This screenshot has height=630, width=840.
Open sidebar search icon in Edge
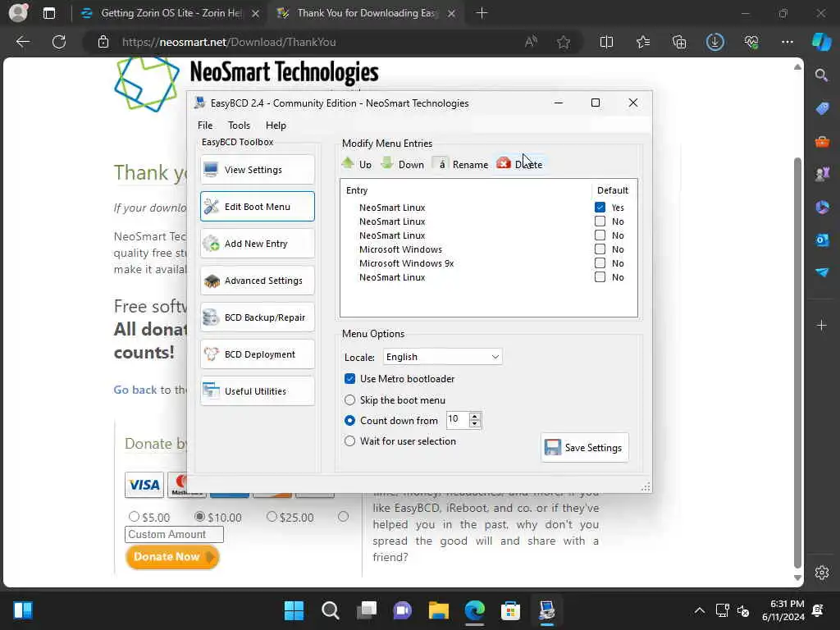click(x=822, y=75)
